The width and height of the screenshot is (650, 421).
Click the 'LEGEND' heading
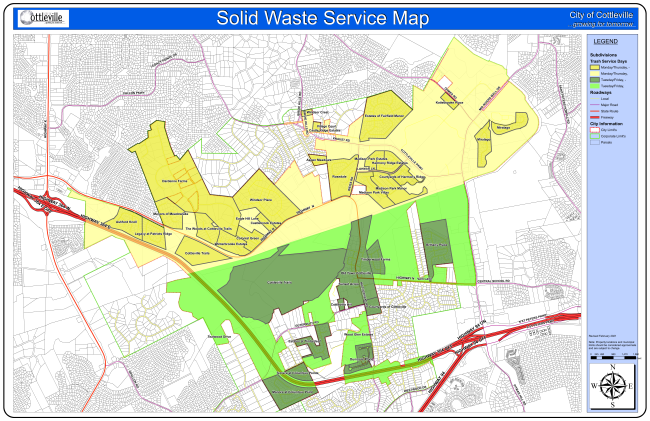(x=606, y=41)
